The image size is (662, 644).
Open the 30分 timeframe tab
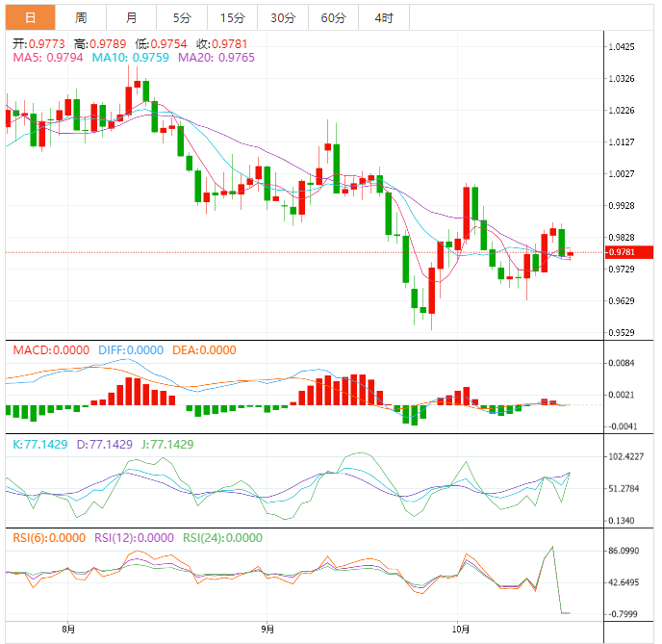coord(283,17)
